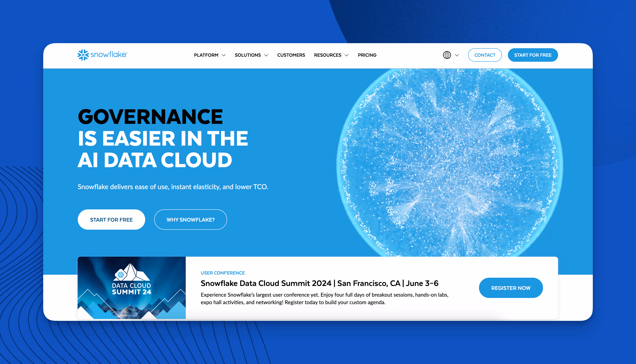Screen dimensions: 636x364
Task: Click the Snowflake Data Cloud Summit 2024 headline
Action: (319, 283)
